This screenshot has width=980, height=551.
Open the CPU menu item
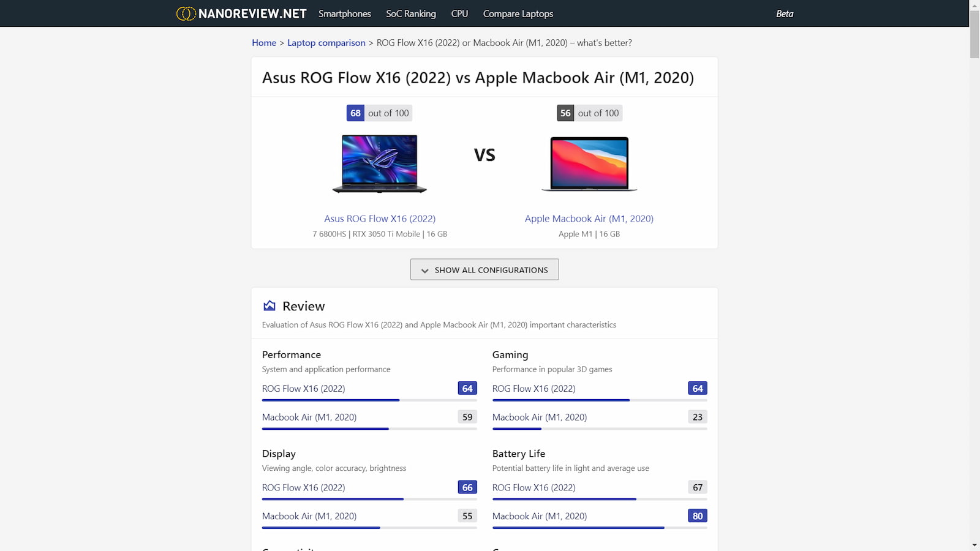coord(459,13)
